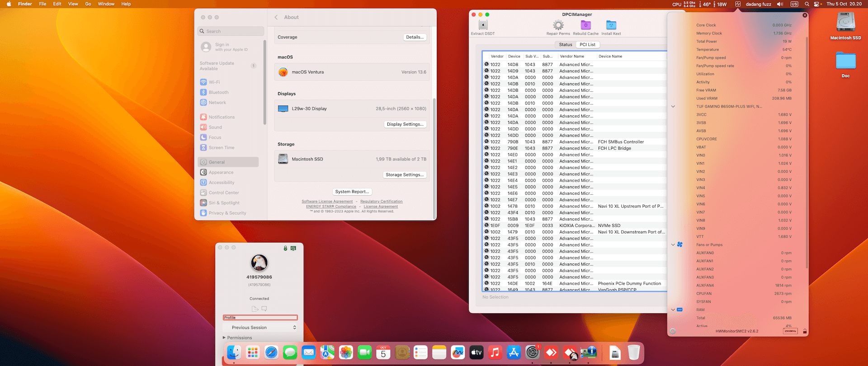This screenshot has width=868, height=366.
Task: Switch to the Status segment
Action: (x=565, y=45)
